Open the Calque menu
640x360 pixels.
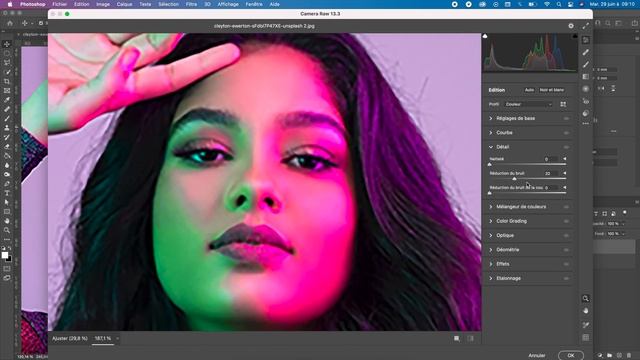point(124,4)
